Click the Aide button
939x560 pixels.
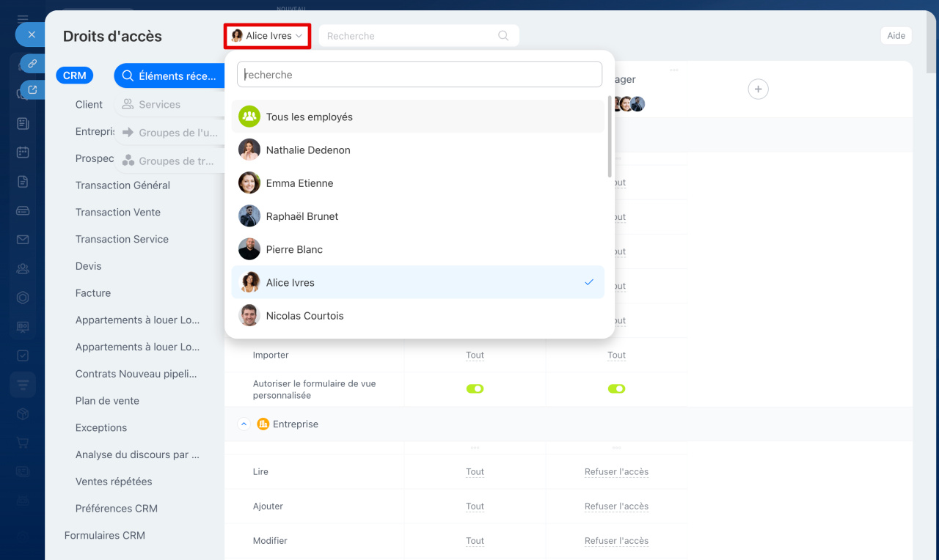coord(896,36)
